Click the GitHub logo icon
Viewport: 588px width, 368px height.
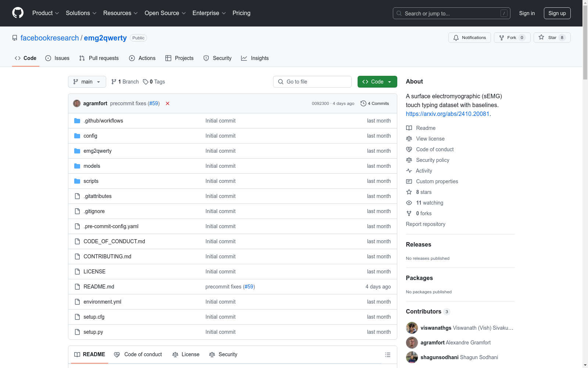18,13
